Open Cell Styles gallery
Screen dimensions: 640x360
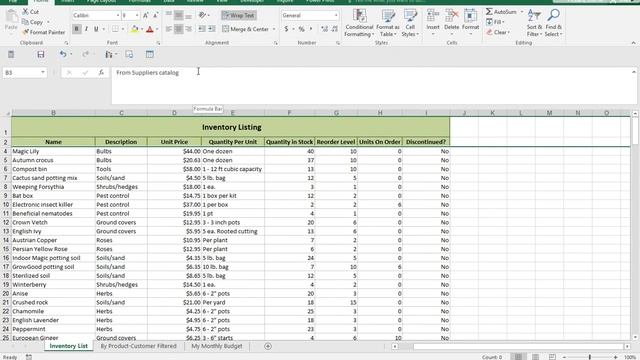[410, 23]
